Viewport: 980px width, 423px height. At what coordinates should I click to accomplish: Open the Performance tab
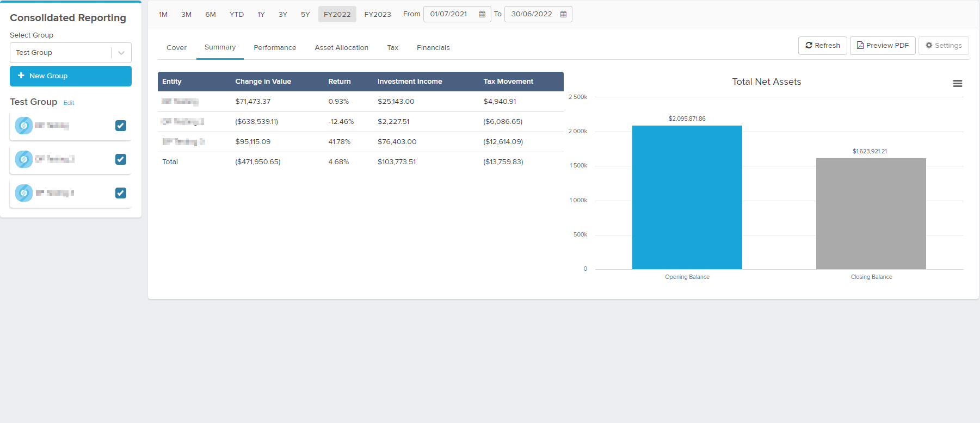tap(275, 48)
